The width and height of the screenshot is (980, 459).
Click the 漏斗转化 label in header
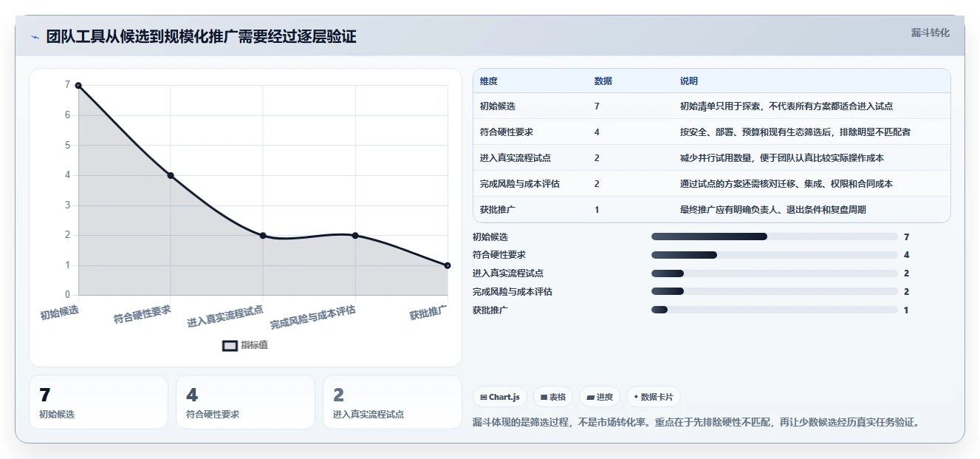pyautogui.click(x=930, y=33)
